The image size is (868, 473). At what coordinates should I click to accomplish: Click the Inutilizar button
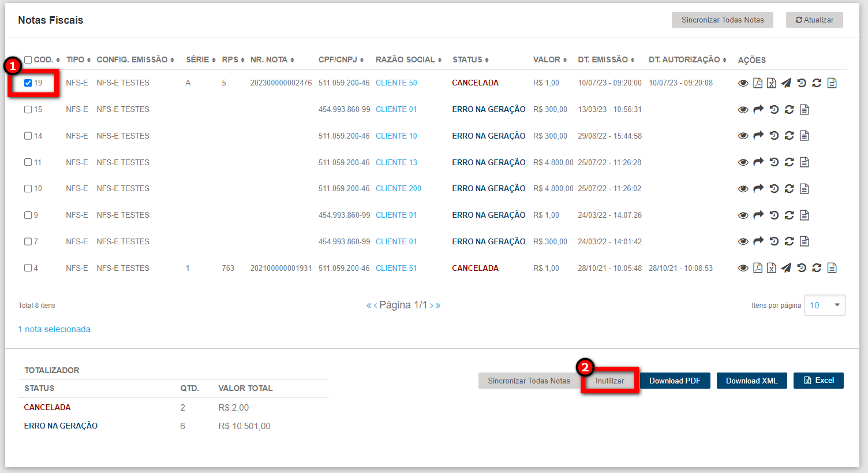[609, 381]
